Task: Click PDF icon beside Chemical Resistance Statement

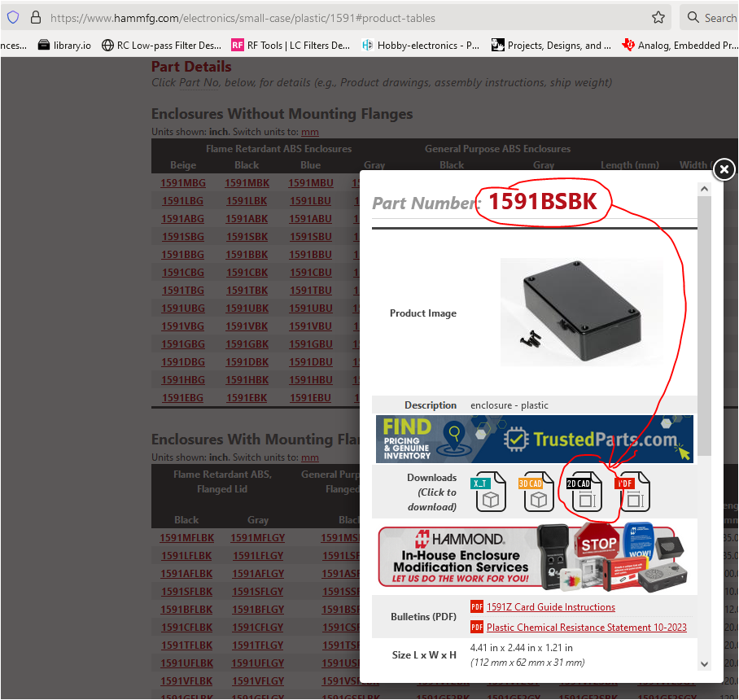Action: [476, 627]
